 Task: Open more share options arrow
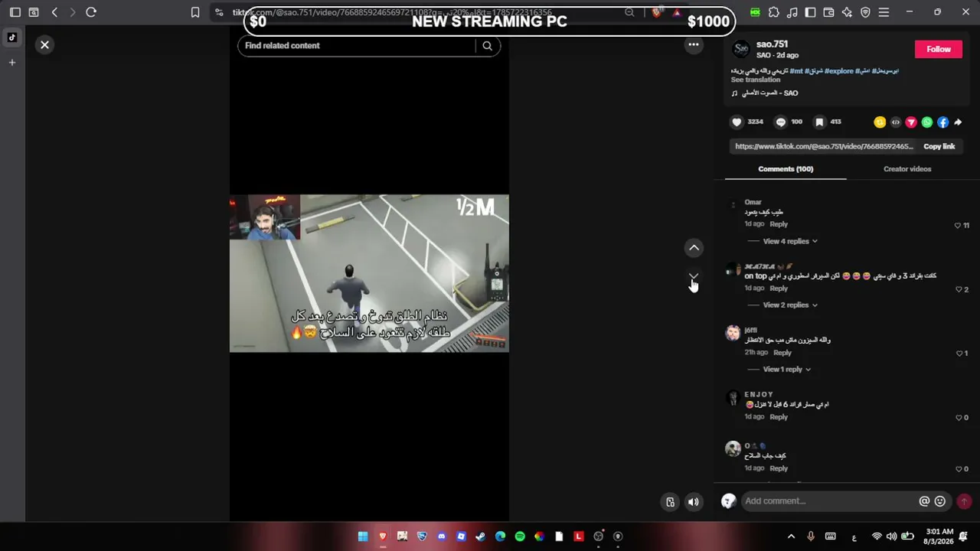click(958, 122)
